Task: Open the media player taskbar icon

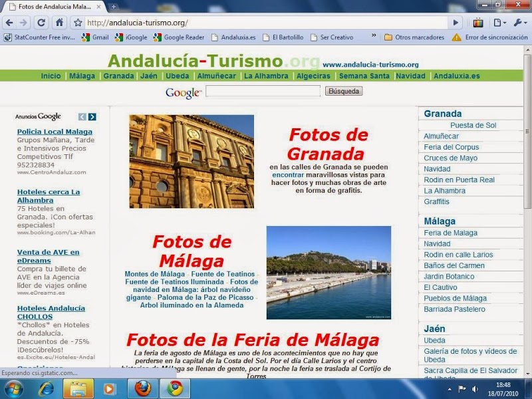Action: click(110, 389)
